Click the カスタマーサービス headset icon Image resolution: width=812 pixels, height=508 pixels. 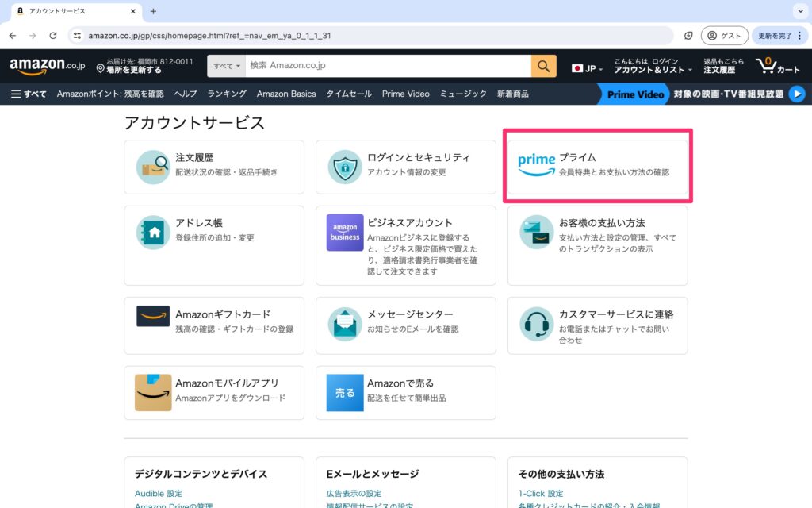pyautogui.click(x=537, y=324)
